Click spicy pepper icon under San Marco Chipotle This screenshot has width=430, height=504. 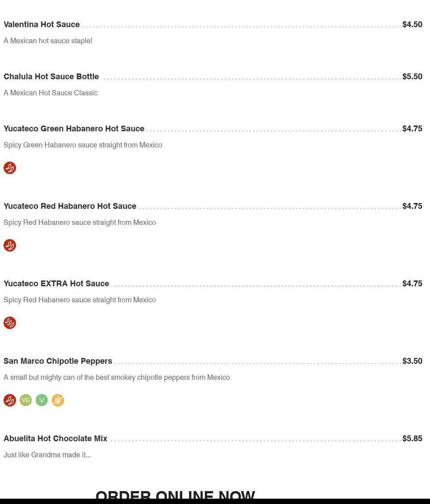click(x=10, y=400)
